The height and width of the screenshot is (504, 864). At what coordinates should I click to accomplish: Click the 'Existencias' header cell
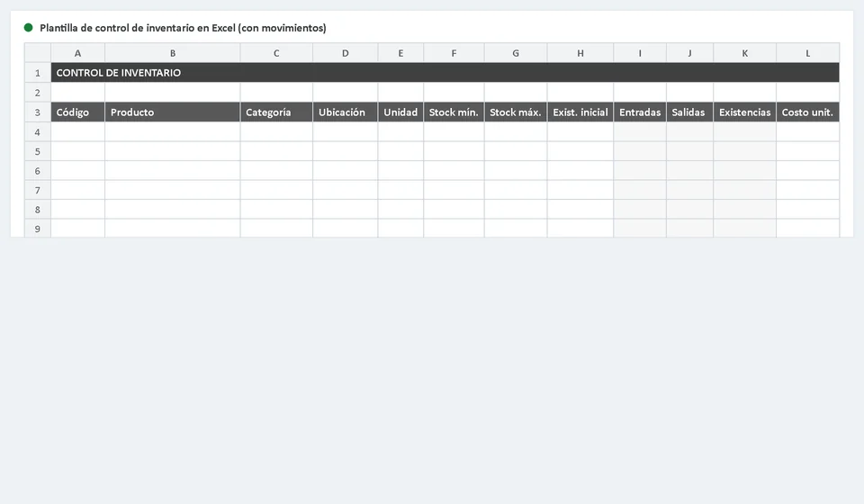pos(744,112)
